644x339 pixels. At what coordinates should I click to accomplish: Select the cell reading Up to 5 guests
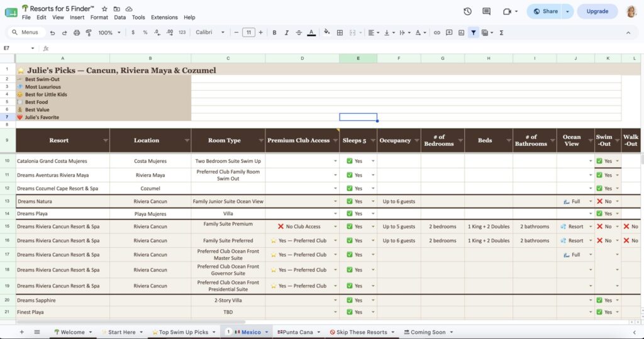point(399,226)
